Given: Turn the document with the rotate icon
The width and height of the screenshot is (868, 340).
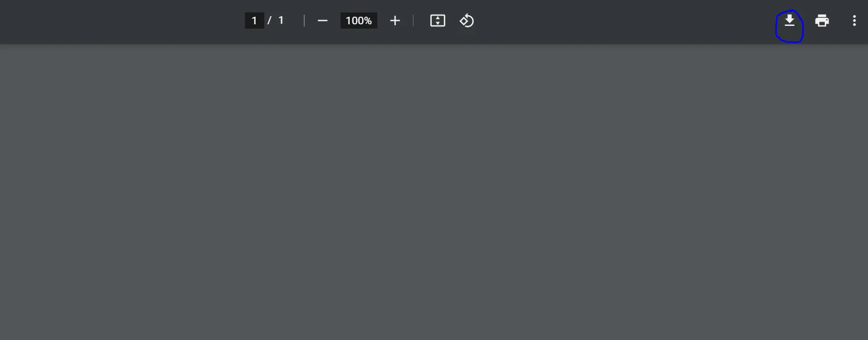Looking at the screenshot, I should coord(467,21).
